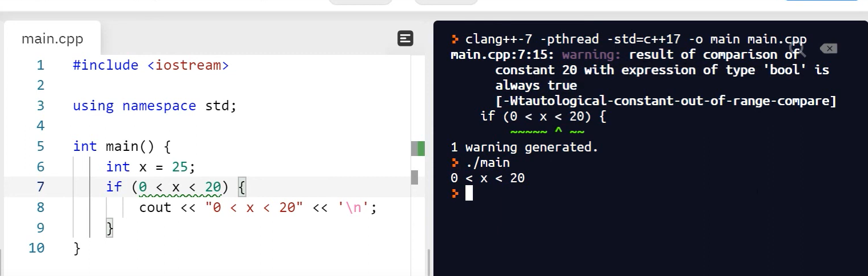Click the format code icon above the editor

click(x=405, y=39)
